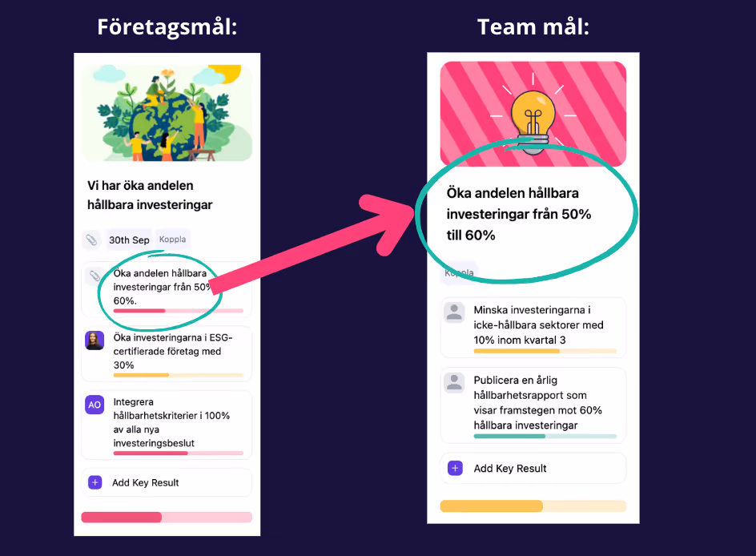Click the purple plus icon in team goal card
The image size is (756, 556).
click(455, 468)
